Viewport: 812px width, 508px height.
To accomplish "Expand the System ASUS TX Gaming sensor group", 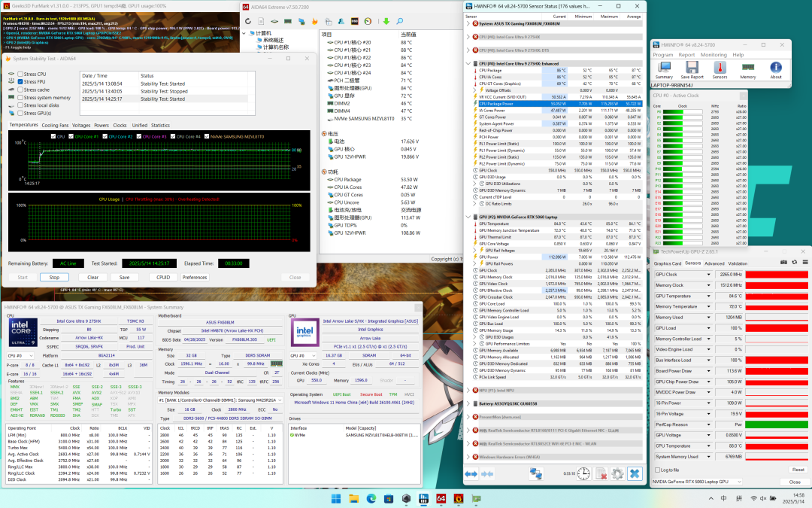I will [x=468, y=24].
